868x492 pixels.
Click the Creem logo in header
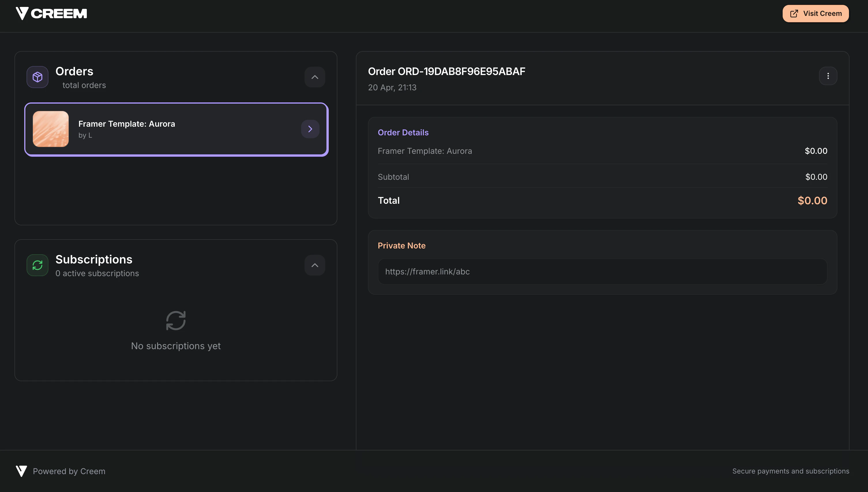[51, 14]
